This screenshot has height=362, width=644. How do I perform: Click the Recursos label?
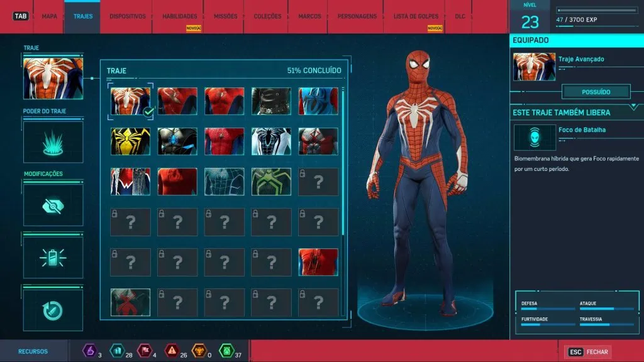coord(33,351)
